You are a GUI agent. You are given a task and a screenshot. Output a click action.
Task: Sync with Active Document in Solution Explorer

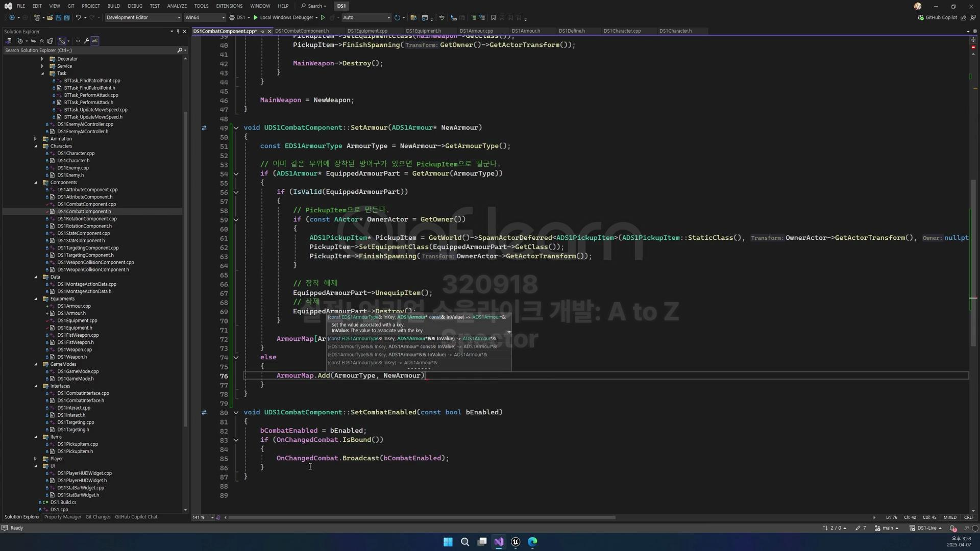(x=33, y=41)
